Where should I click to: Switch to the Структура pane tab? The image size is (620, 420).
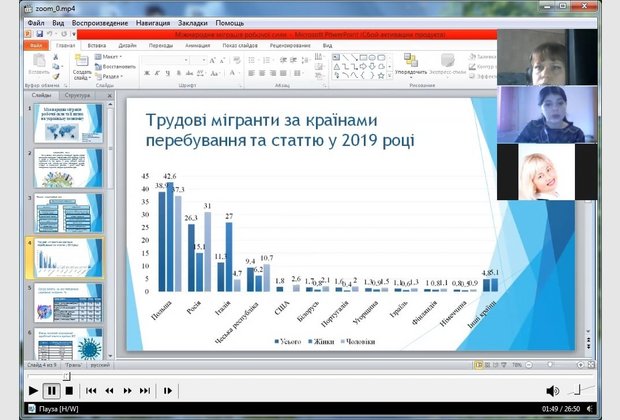(x=75, y=94)
